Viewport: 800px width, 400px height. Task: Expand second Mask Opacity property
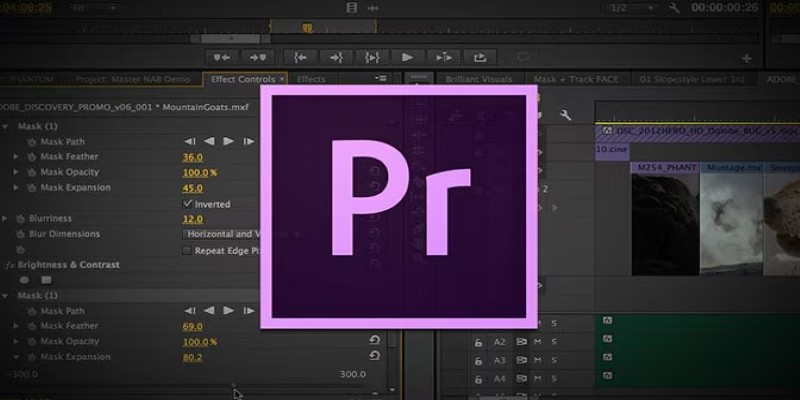pos(16,341)
